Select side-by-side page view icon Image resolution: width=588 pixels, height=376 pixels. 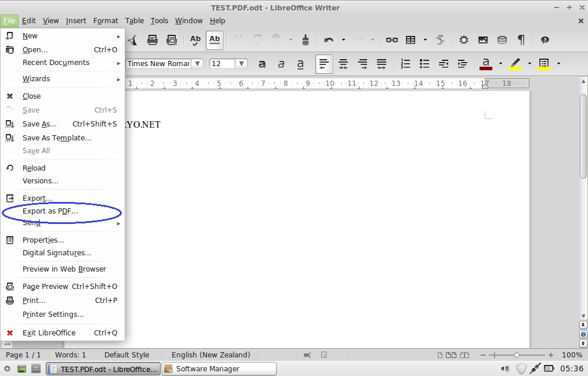[451, 355]
